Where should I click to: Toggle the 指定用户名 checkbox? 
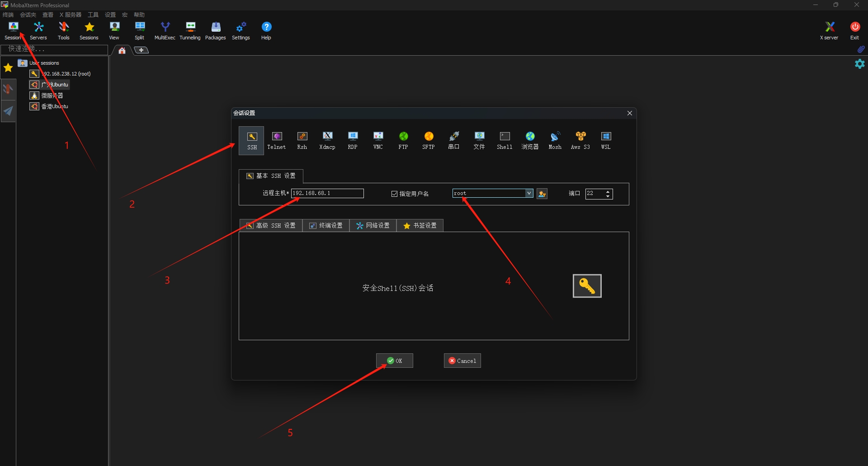click(x=394, y=194)
